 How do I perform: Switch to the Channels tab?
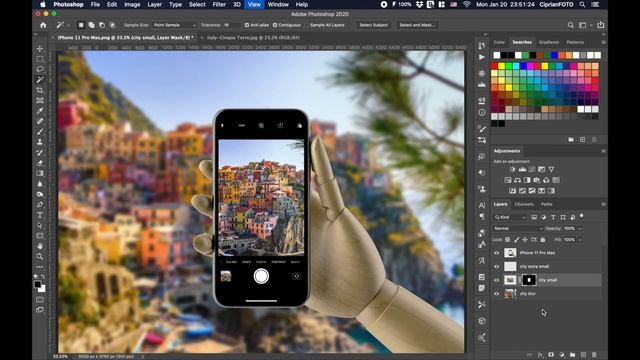(524, 204)
